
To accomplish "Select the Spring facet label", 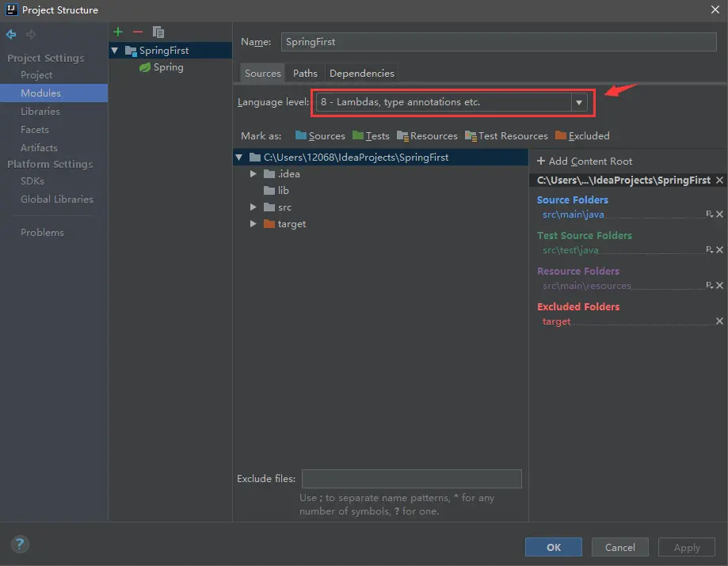I will [169, 67].
